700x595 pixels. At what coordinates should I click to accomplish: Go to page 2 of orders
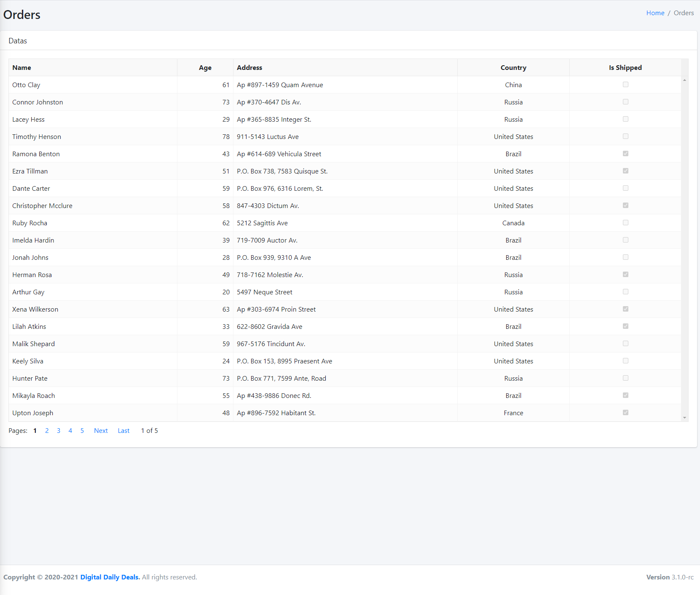point(47,430)
